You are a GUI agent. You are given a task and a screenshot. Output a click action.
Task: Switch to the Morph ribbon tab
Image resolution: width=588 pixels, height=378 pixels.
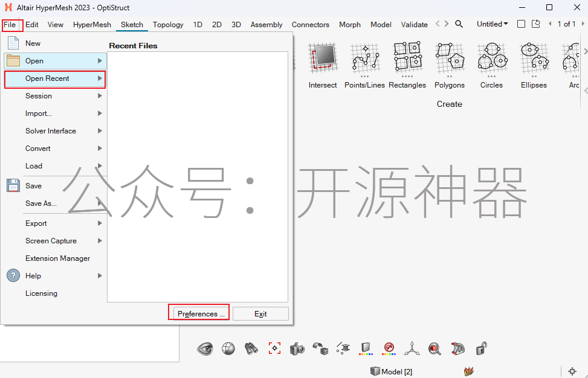pos(350,25)
